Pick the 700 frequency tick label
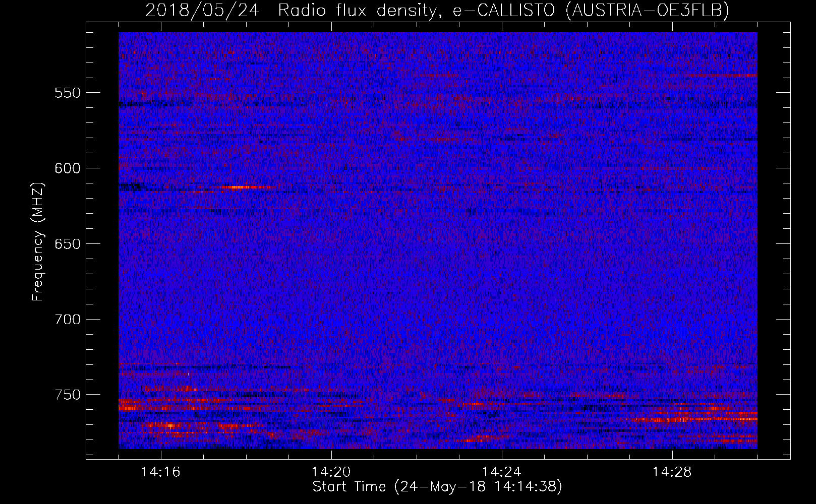Viewport: 816px width, 504px height. pos(68,320)
